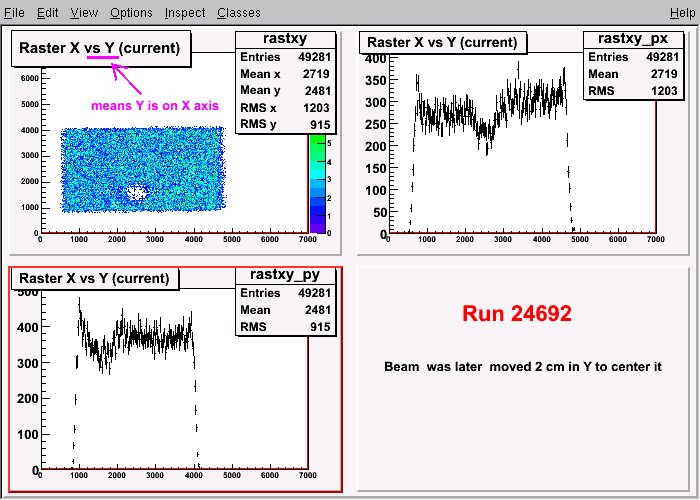Click 'Mean 2481' in the rastxy_py stats box
Screen dimensions: 700x500
point(285,310)
